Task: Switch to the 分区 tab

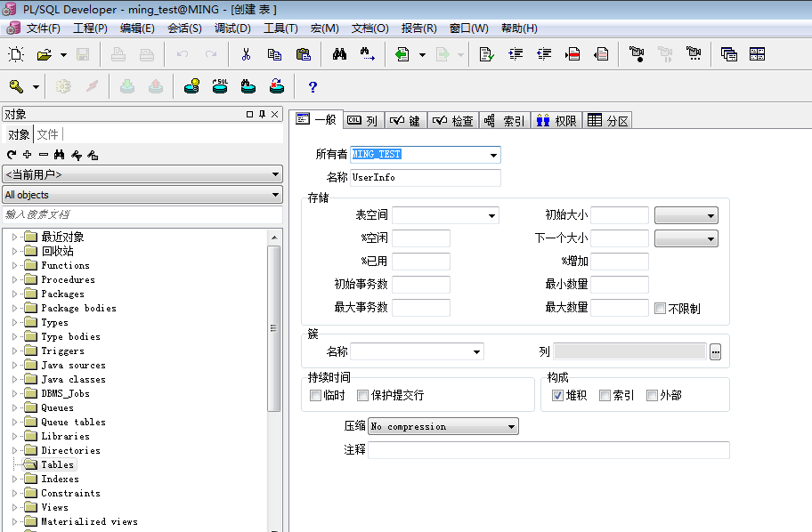Action: click(x=607, y=121)
